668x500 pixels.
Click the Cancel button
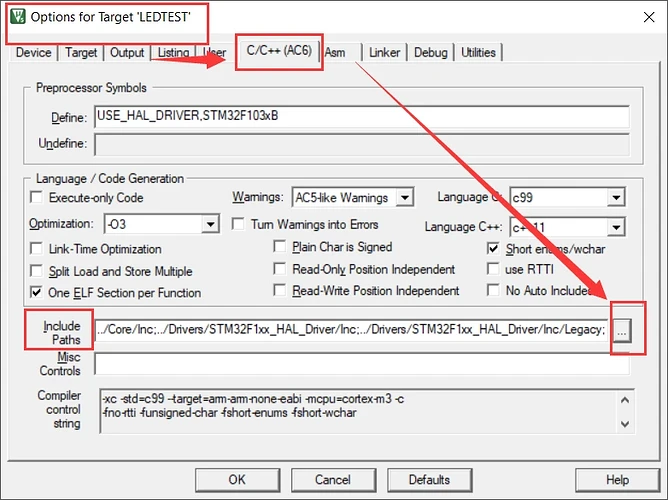point(335,480)
